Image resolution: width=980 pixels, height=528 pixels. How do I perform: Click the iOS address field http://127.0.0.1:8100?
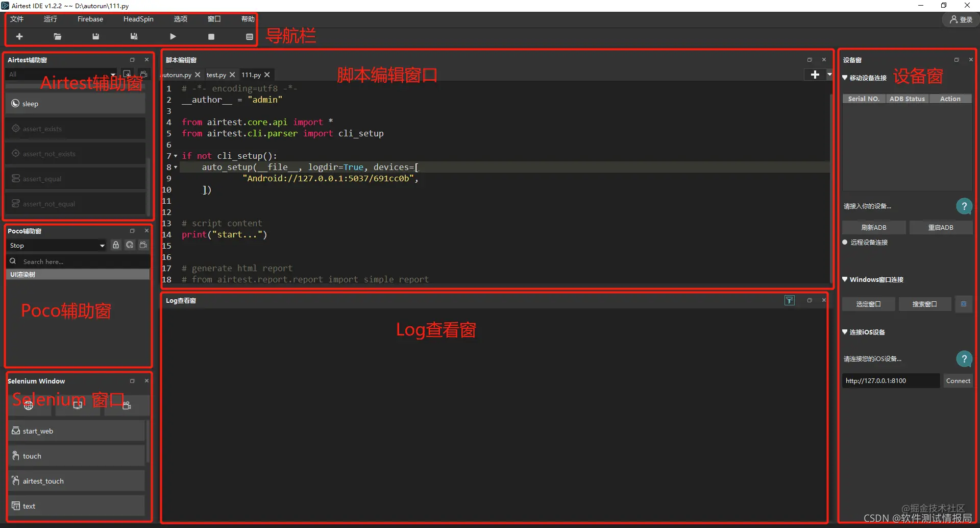[x=891, y=381]
